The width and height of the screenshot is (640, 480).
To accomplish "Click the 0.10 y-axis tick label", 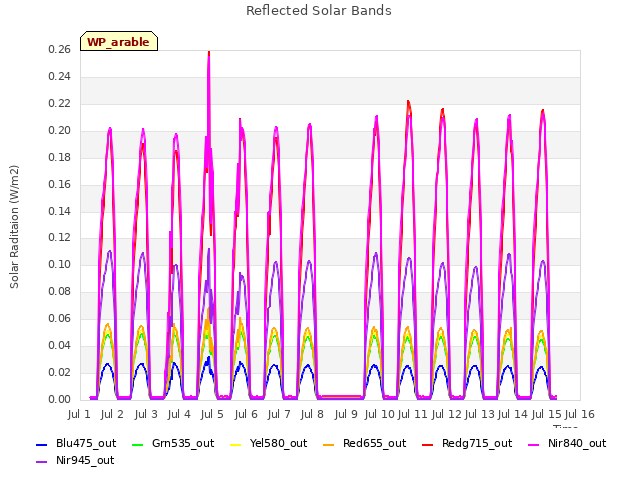I will (x=60, y=264).
